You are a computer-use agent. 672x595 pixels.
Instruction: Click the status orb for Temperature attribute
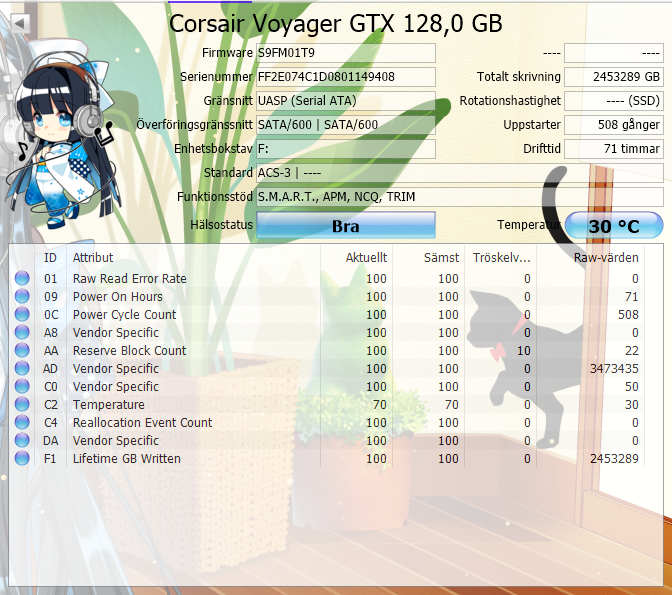22,404
